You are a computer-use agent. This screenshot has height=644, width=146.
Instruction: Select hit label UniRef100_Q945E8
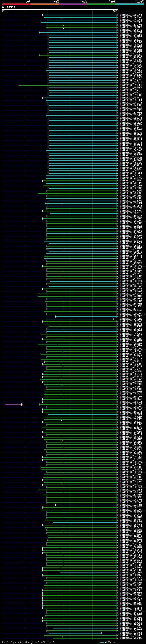coord(131,53)
